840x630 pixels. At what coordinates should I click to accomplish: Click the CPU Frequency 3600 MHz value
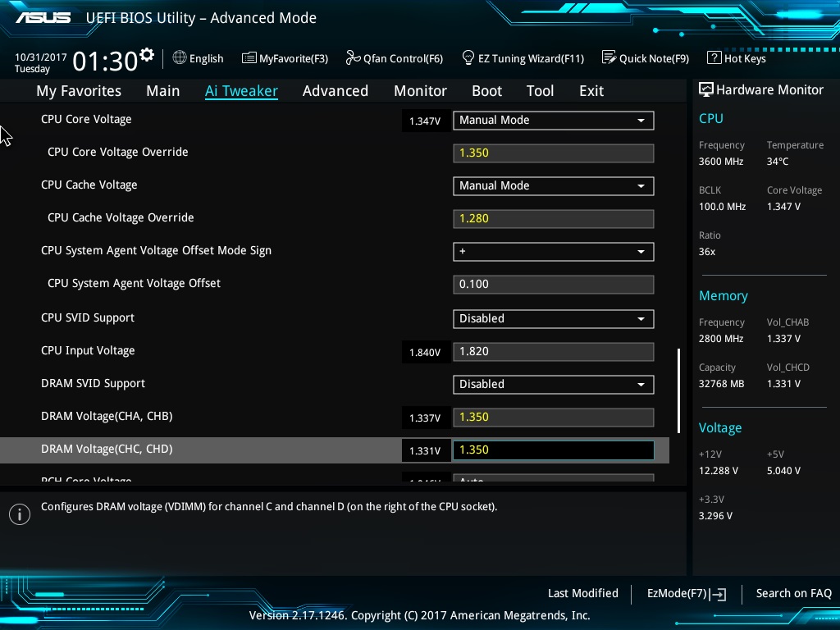coord(721,162)
